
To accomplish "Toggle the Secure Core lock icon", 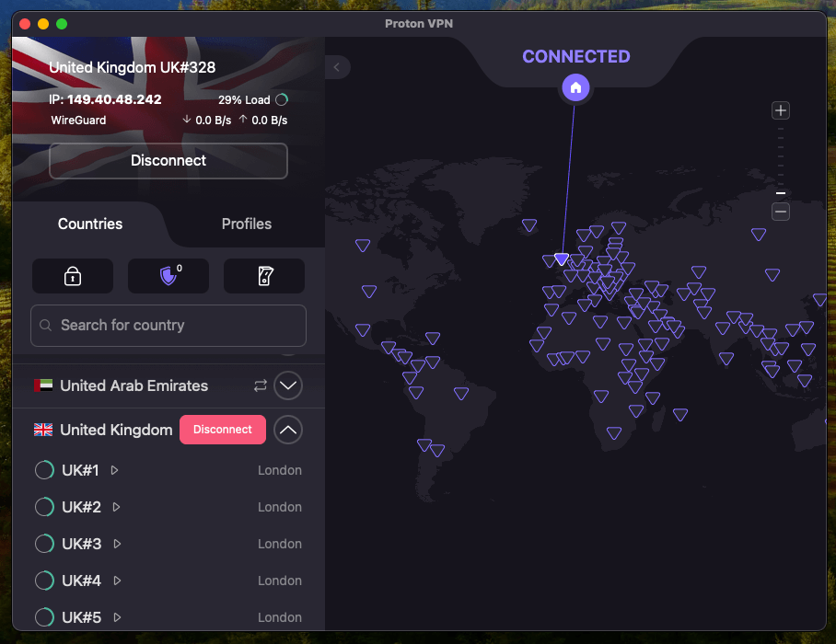I will pos(73,276).
